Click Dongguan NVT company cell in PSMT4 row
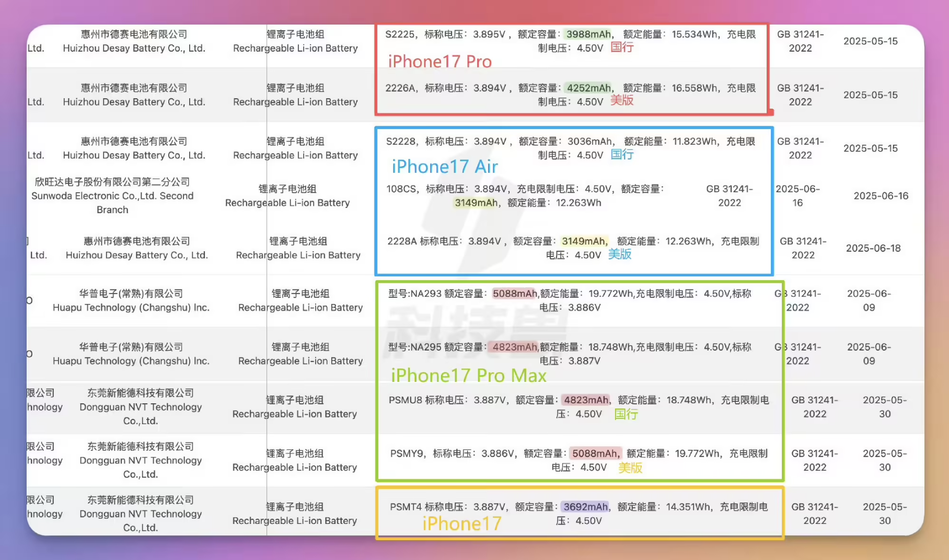Screen dimensions: 949x560 [141, 514]
